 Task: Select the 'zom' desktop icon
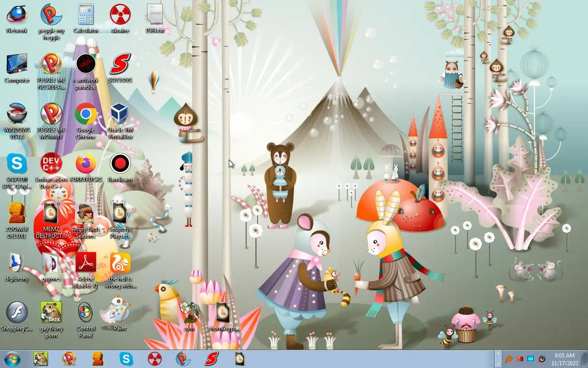click(189, 316)
